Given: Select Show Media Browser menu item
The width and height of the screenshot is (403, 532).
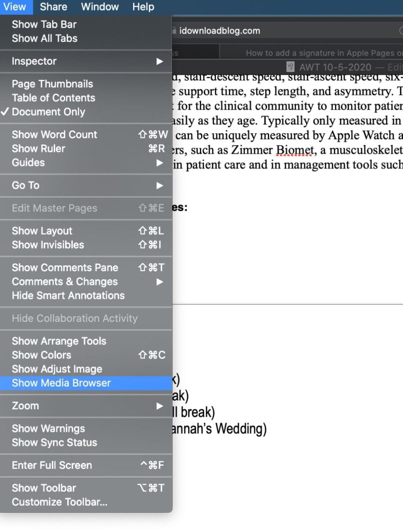Looking at the screenshot, I should (x=61, y=383).
